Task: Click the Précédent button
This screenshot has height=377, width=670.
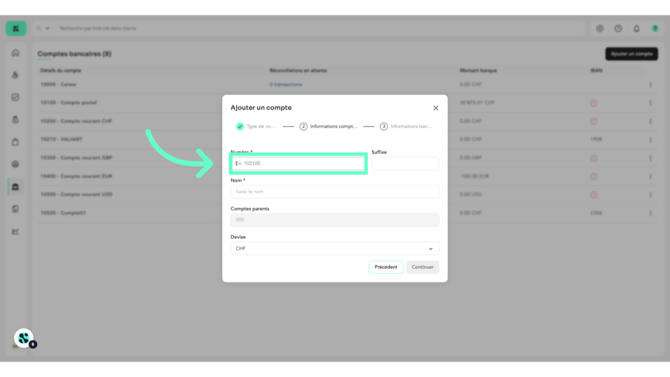Action: [x=386, y=267]
